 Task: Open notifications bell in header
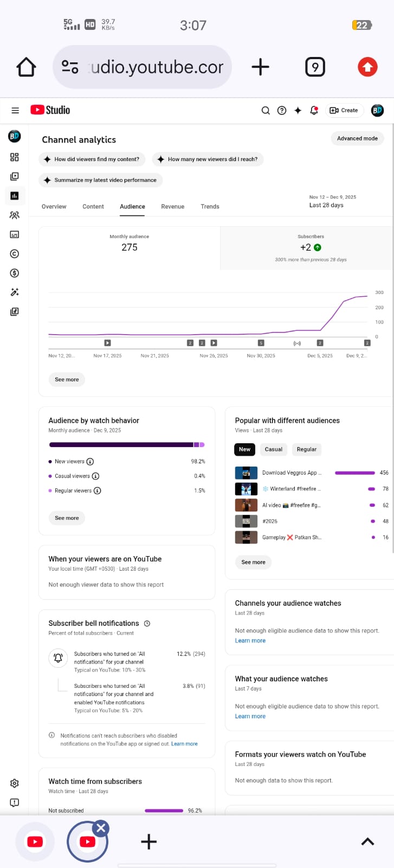point(314,110)
